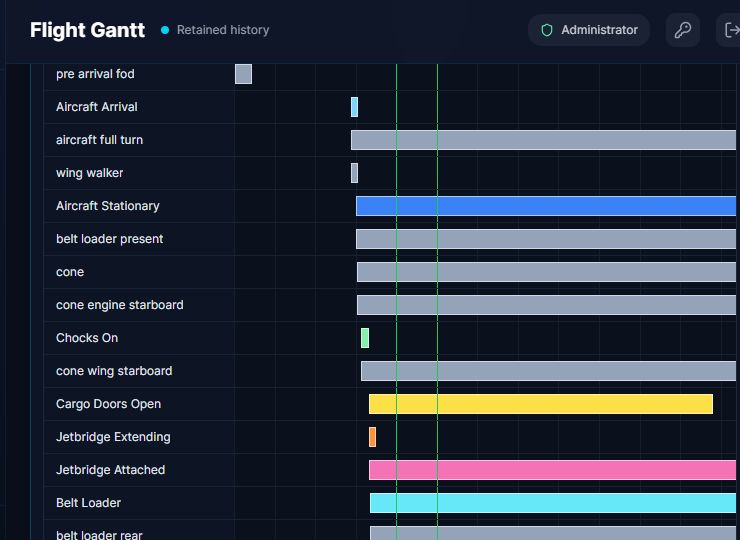Click the belt loader rear label
740x540 pixels.
(99, 535)
